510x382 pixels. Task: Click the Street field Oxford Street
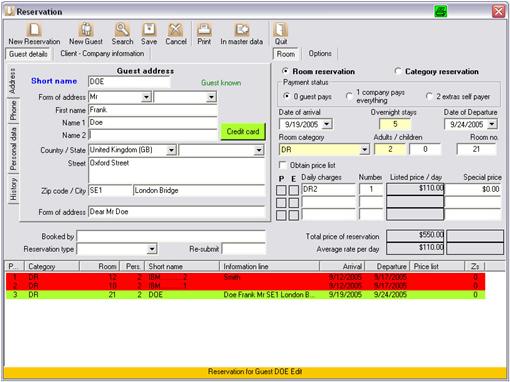177,170
